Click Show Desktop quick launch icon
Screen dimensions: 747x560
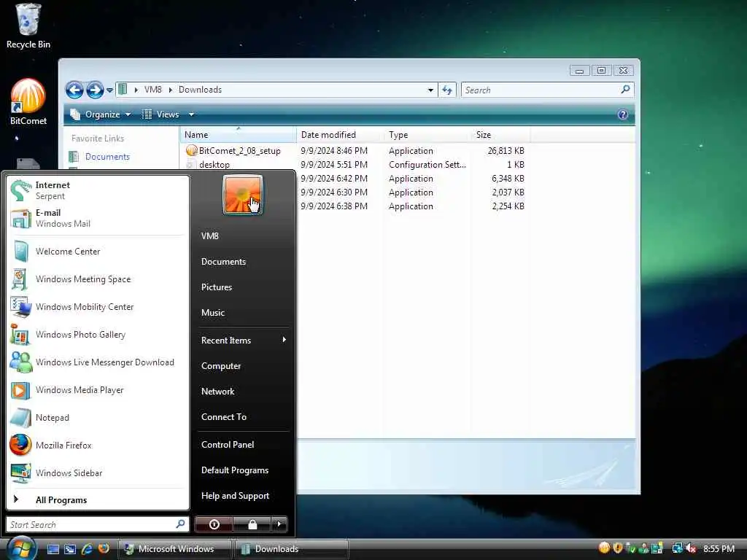pos(53,549)
